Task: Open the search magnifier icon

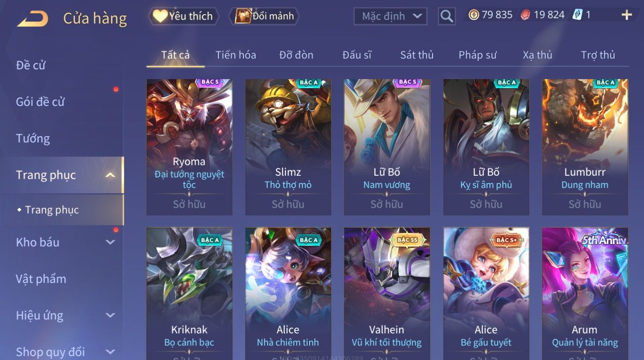Action: pyautogui.click(x=447, y=16)
